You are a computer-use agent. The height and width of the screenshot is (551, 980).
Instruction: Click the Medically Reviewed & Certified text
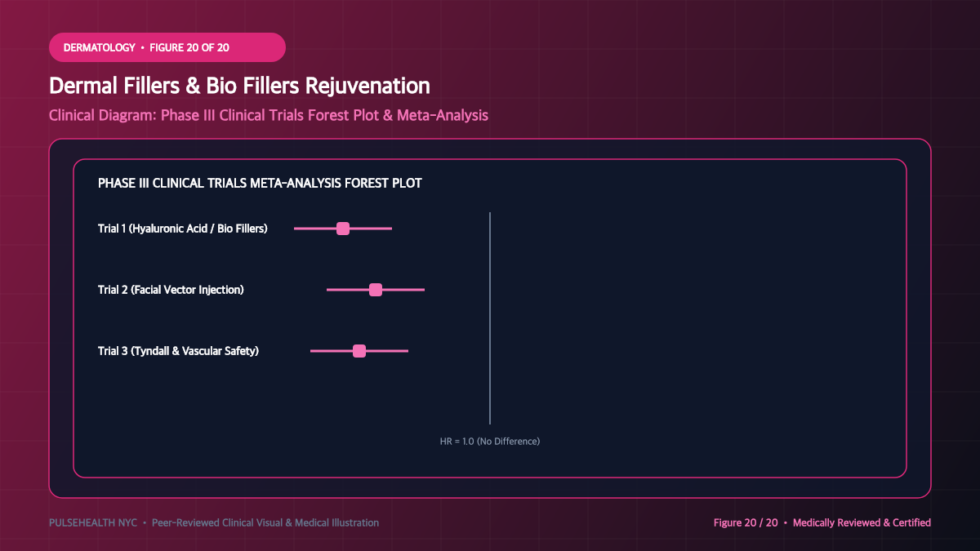[862, 522]
